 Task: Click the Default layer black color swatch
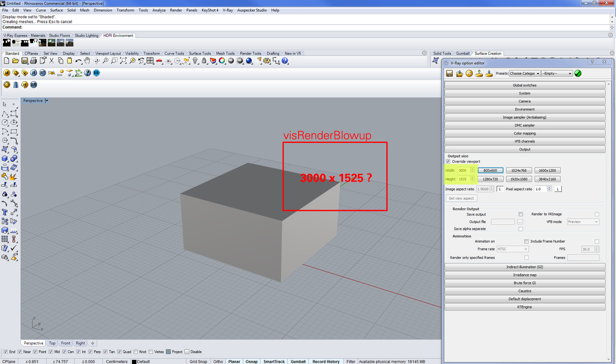(x=134, y=362)
